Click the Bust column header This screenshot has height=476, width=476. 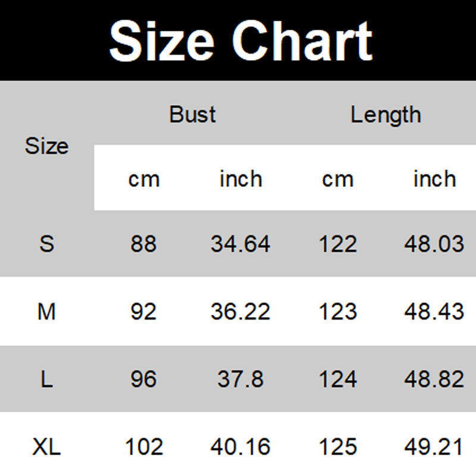point(192,114)
